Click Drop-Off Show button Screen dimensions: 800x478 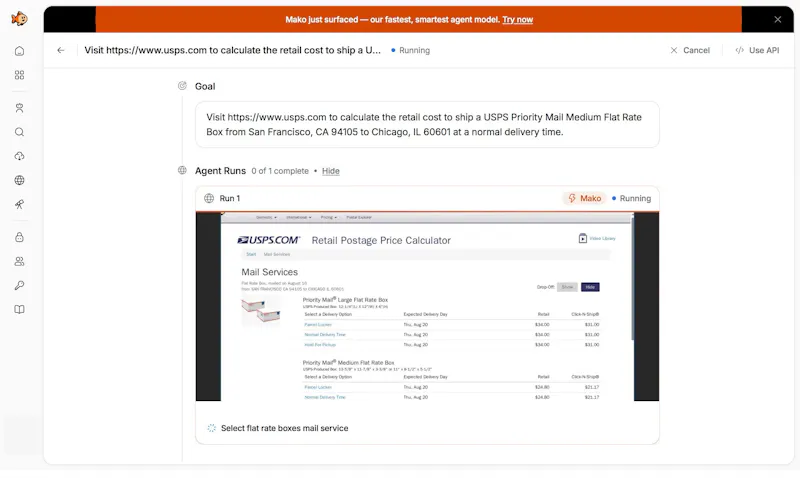[x=567, y=287]
